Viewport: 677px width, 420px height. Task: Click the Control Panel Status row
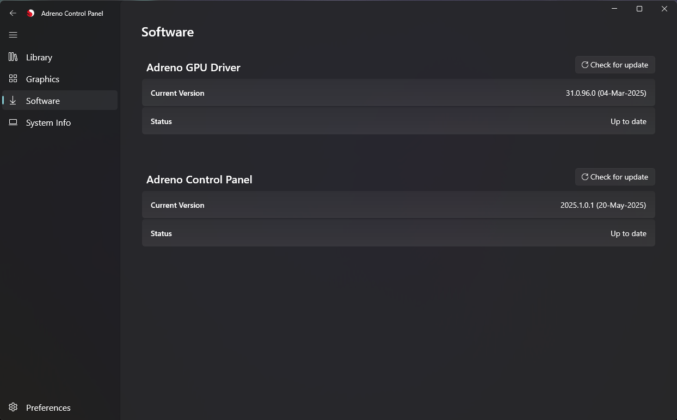398,233
